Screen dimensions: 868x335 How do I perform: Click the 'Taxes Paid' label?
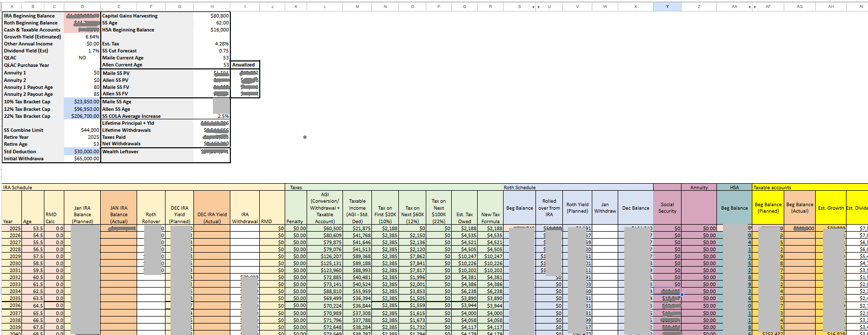tap(114, 137)
